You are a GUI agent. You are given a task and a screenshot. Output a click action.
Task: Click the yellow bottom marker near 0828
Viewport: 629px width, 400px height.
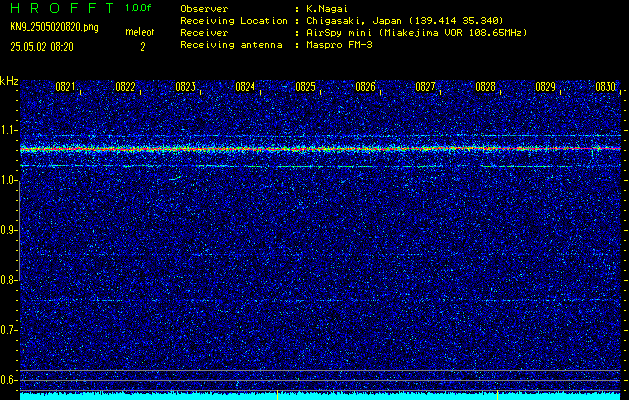tap(497, 395)
